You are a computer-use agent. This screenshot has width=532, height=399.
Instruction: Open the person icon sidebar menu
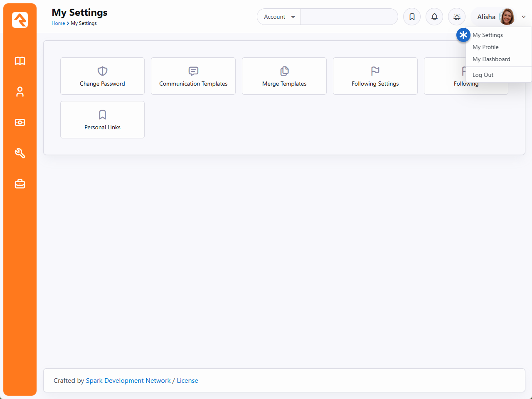[x=20, y=92]
